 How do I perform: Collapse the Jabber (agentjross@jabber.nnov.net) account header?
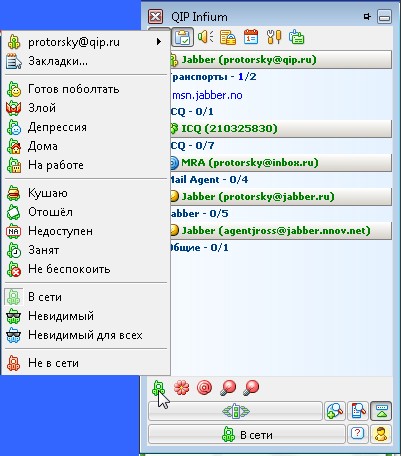(281, 231)
